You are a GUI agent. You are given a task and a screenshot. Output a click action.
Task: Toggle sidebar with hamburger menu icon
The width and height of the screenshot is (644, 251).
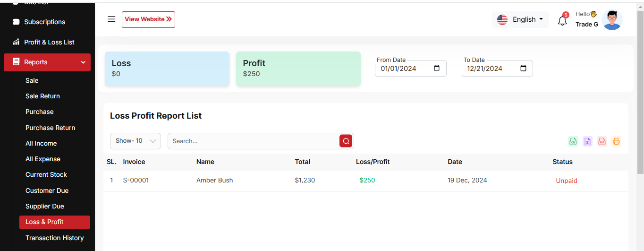point(111,19)
